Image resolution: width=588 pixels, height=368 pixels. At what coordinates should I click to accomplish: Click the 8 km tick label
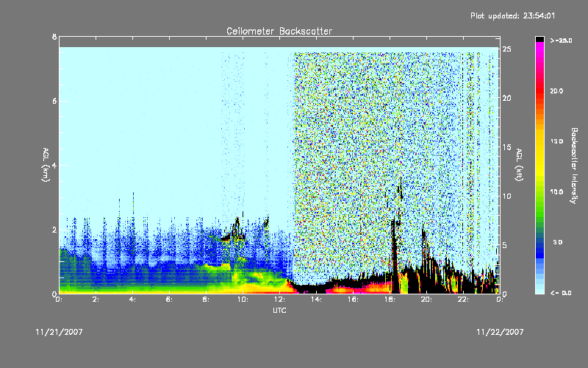click(54, 37)
